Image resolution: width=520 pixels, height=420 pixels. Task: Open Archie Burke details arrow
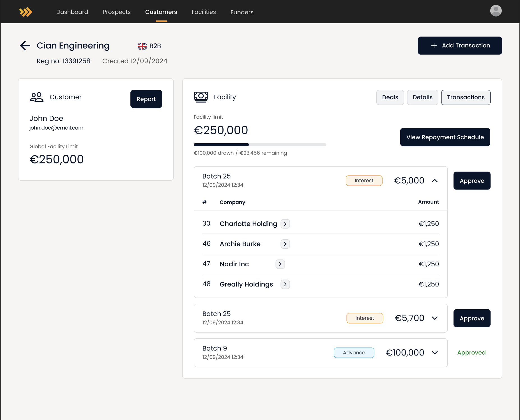click(x=285, y=244)
